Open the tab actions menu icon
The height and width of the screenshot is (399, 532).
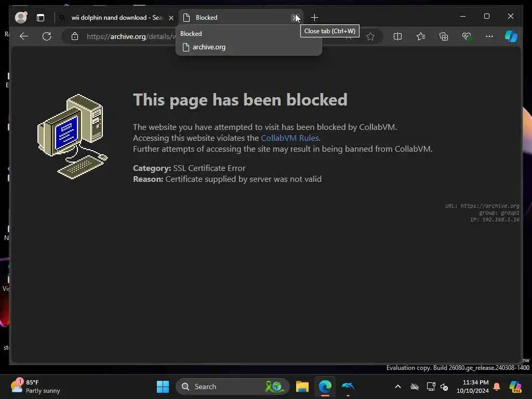click(x=41, y=18)
